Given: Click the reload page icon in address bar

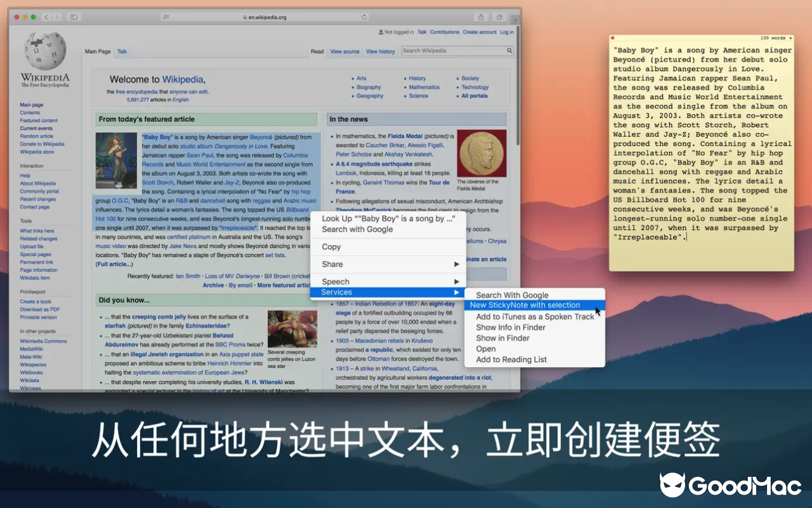Looking at the screenshot, I should tap(364, 17).
